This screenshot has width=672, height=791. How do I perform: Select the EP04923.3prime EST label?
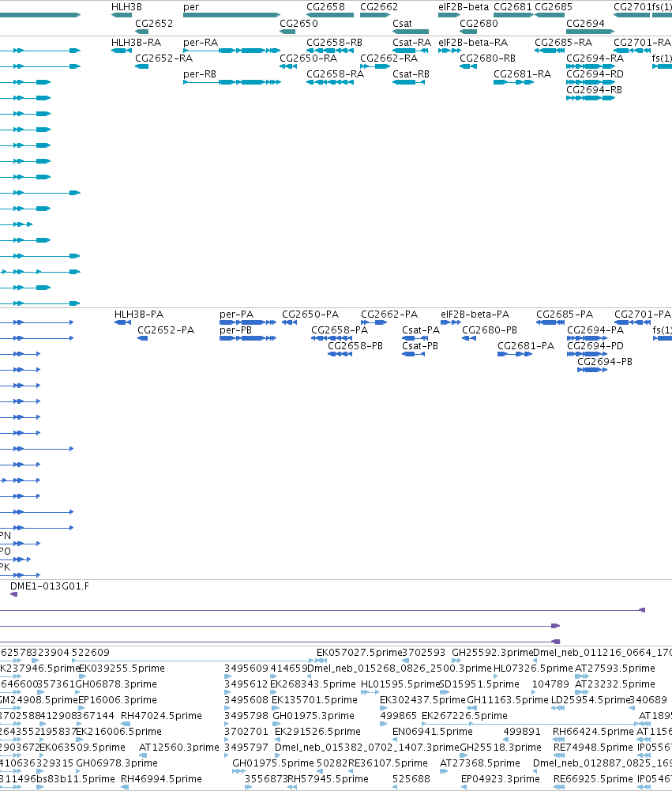coord(500,778)
